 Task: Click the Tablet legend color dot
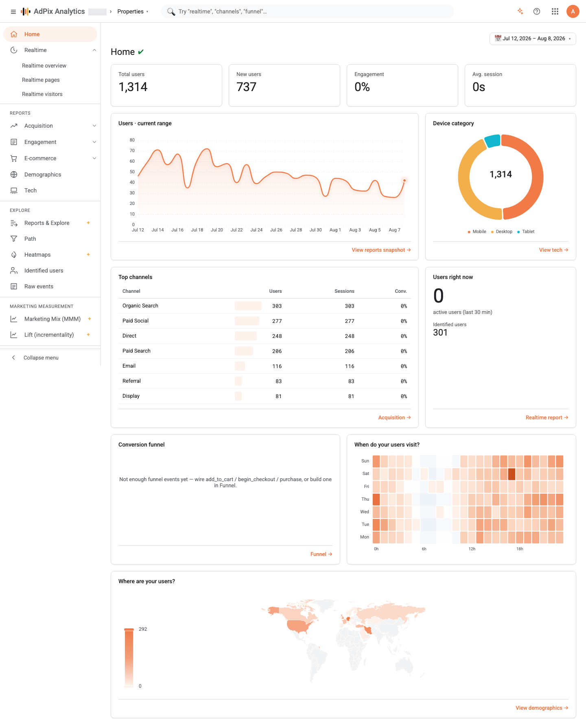(518, 232)
